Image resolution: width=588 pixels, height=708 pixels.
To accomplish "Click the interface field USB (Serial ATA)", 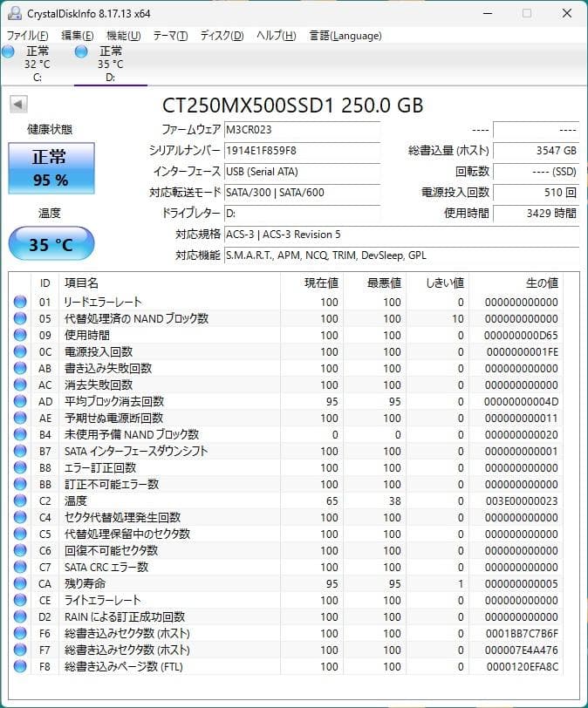I will click(x=302, y=172).
